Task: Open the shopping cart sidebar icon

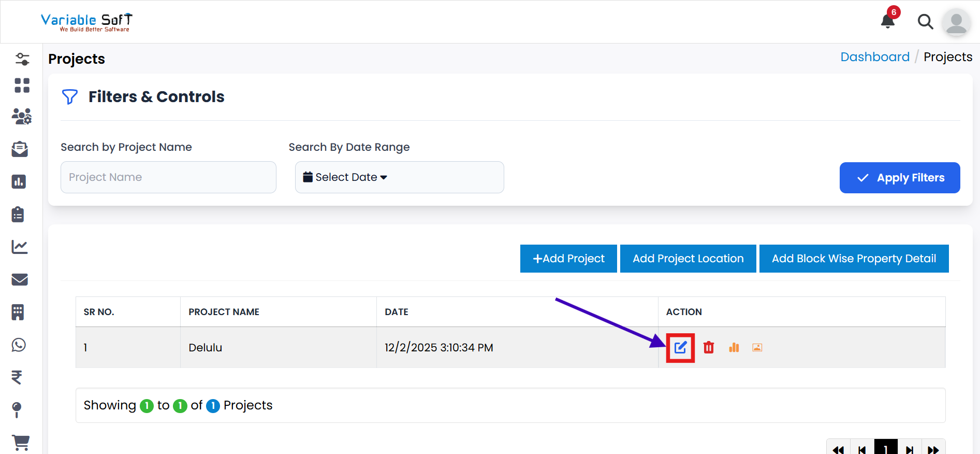Action: 20,442
